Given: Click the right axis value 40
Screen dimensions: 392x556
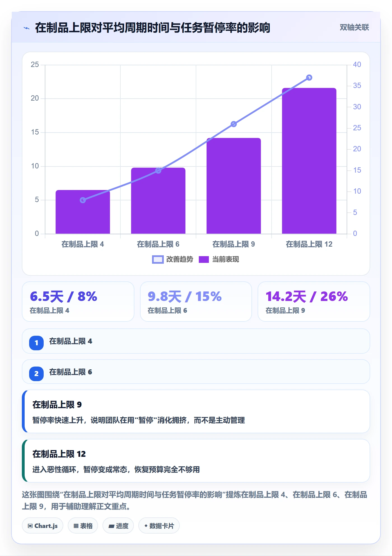Looking at the screenshot, I should pyautogui.click(x=357, y=65).
